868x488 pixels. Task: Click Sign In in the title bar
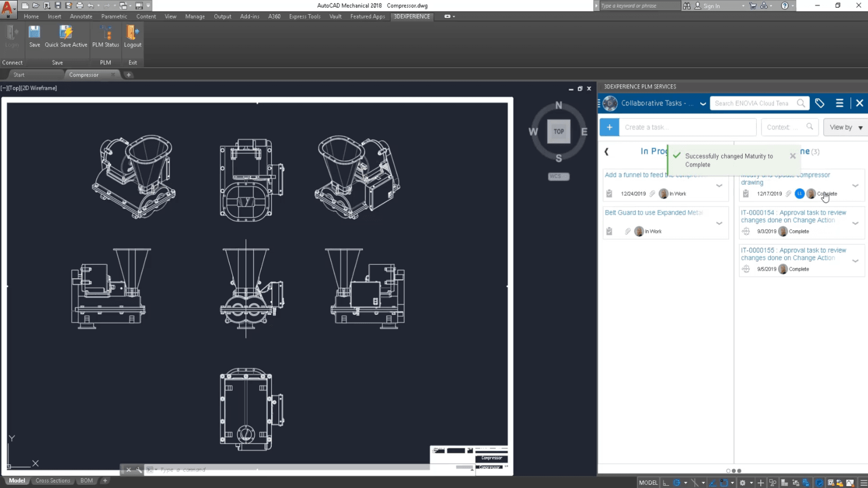[x=711, y=6]
